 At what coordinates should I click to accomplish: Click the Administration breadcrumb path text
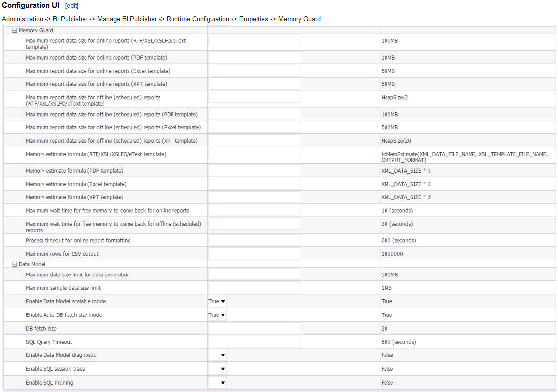point(161,19)
